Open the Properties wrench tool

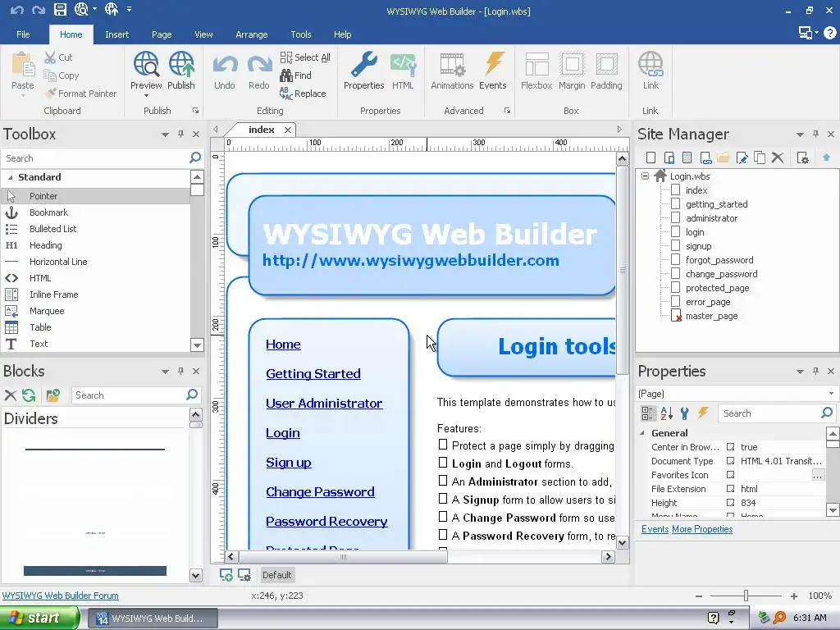pos(363,64)
